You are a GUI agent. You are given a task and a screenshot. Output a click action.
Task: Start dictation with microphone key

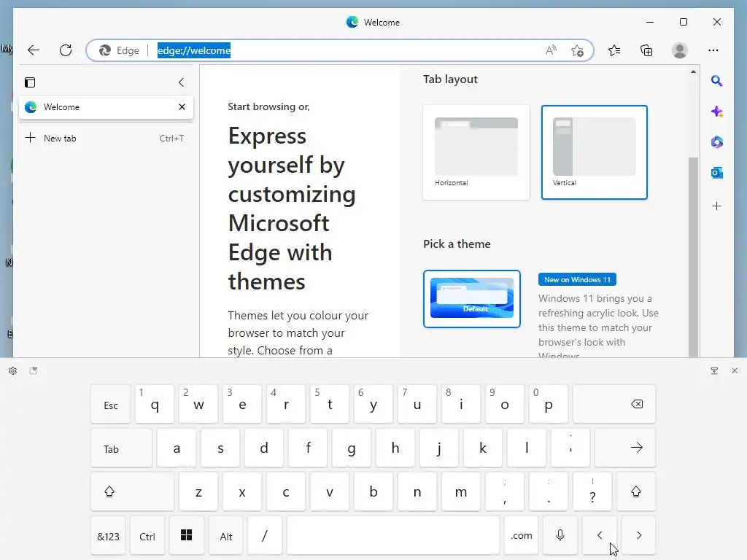coord(560,536)
